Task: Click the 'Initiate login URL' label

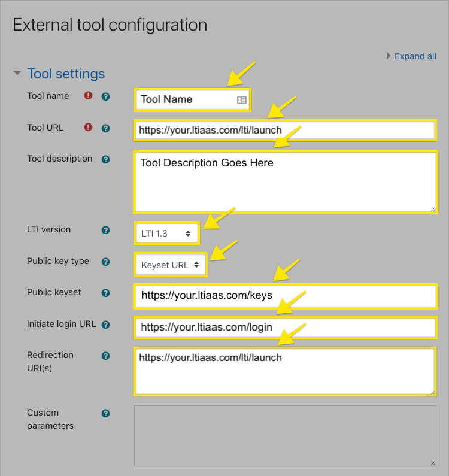Action: tap(61, 324)
